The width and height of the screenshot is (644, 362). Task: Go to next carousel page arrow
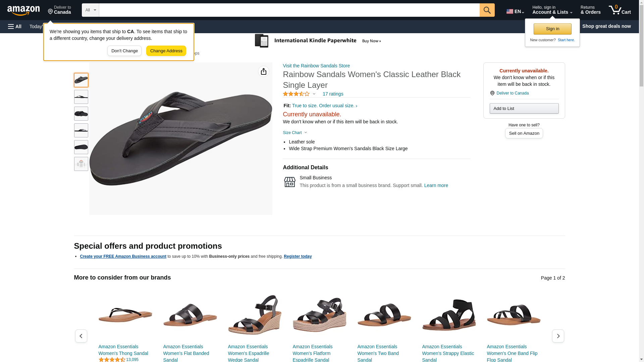pyautogui.click(x=558, y=336)
